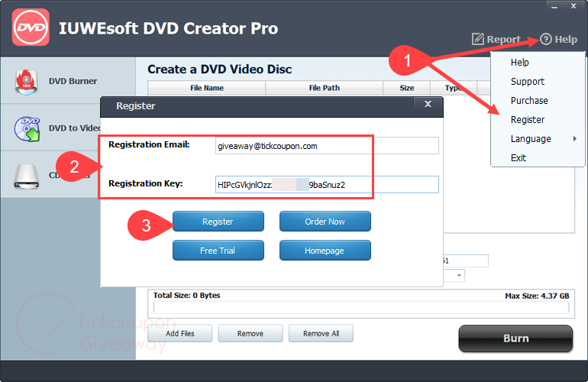This screenshot has width=588, height=382.
Task: Click the Remove button
Action: coord(250,333)
